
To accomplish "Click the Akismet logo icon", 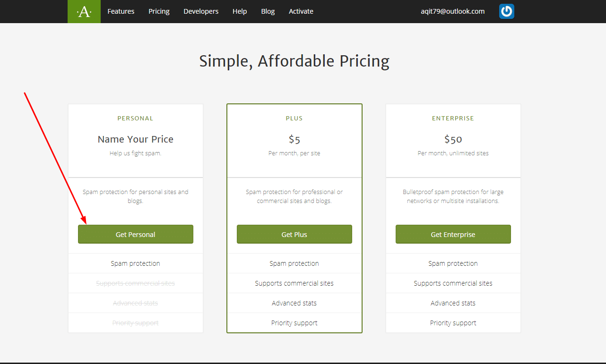I will (x=84, y=11).
